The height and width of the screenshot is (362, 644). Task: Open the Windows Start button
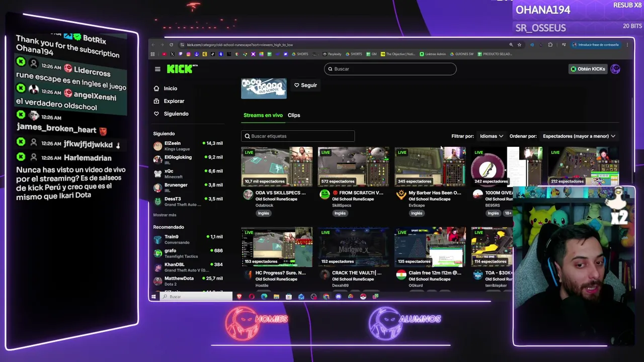click(153, 297)
